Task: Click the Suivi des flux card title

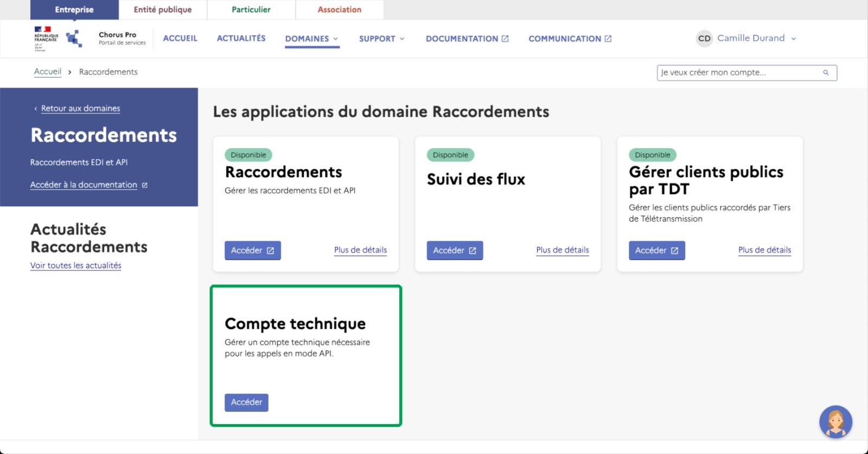Action: (x=476, y=179)
